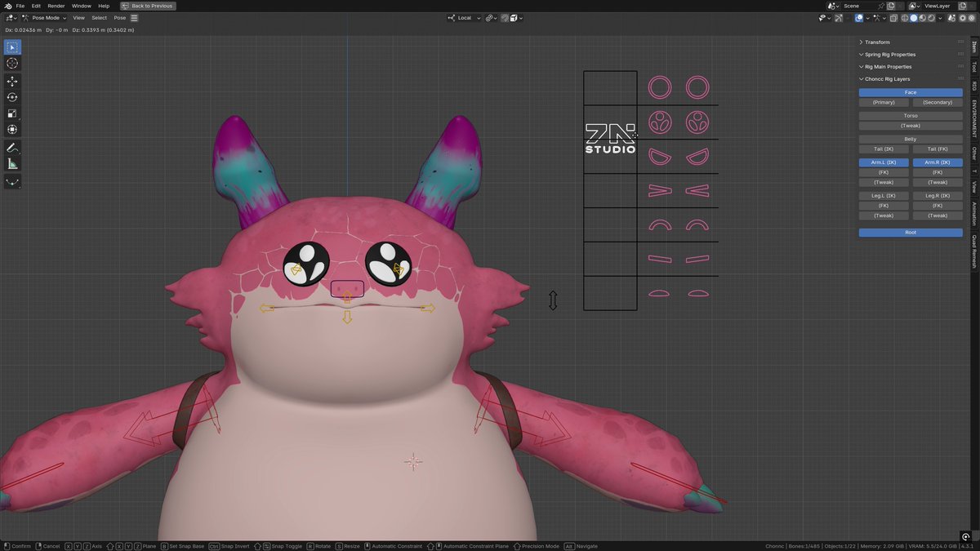Toggle the Leg.R (IK) layer
The height and width of the screenshot is (551, 980).
[x=938, y=196]
